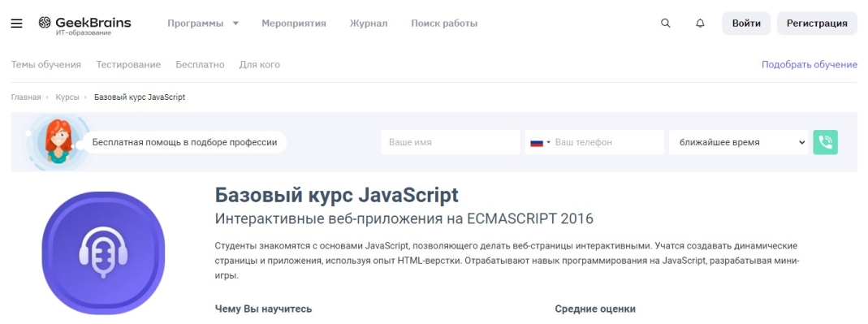Click the green phone callback button

pyautogui.click(x=826, y=142)
